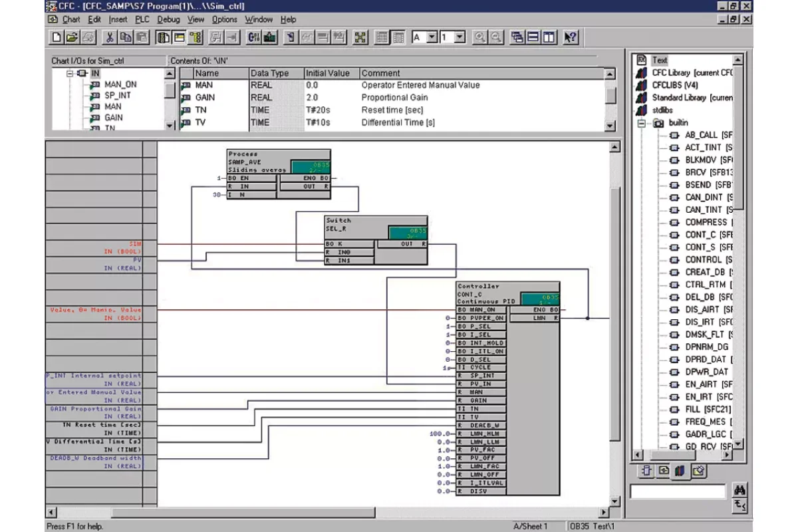Screen dimensions: 798x532
Task: Collapse the builtin library folder
Action: (642, 123)
